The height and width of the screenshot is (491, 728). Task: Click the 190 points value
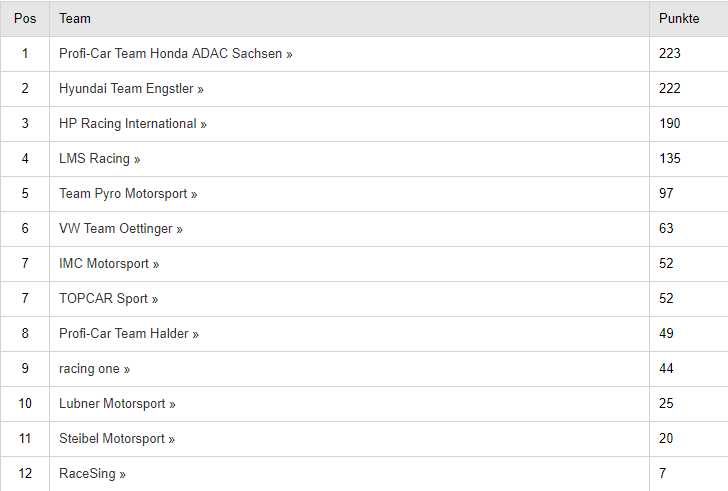pyautogui.click(x=670, y=123)
